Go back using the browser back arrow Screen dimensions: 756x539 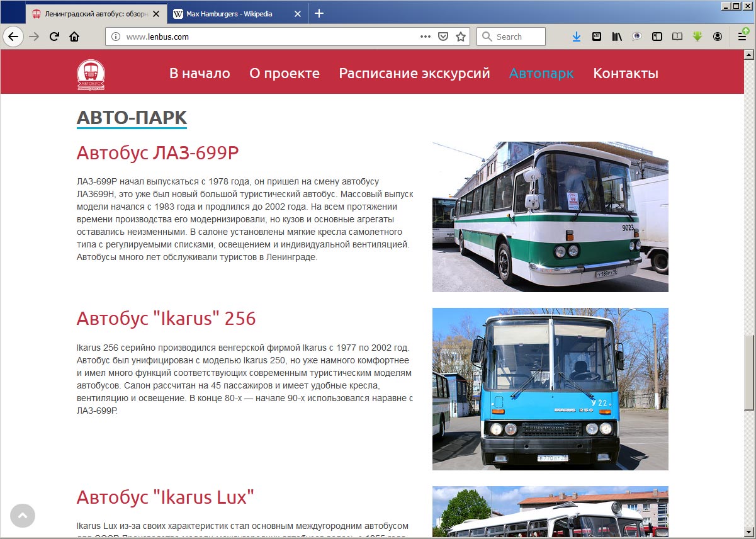tap(13, 37)
